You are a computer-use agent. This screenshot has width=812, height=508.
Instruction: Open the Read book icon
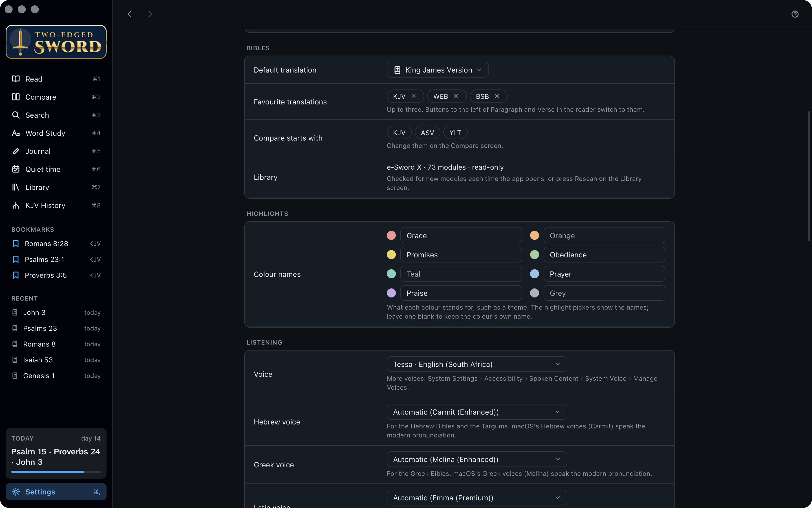(x=16, y=79)
